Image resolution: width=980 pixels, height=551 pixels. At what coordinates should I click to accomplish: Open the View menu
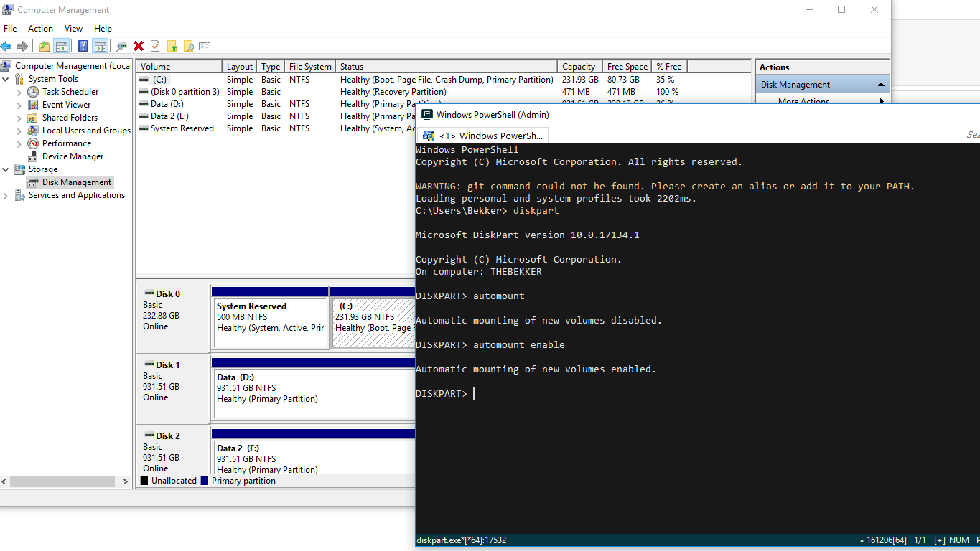73,29
